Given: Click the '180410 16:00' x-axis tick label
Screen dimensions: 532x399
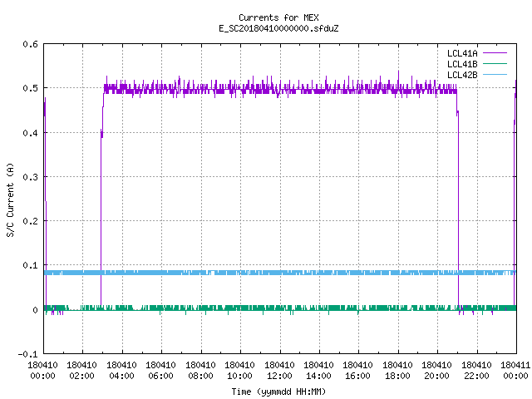Looking at the screenshot, I should click(358, 371).
